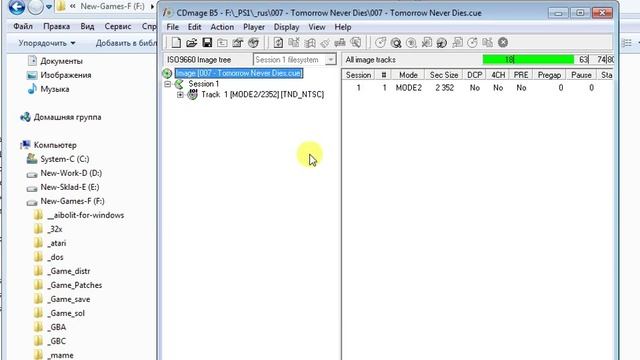
Task: Click the gray stop circle X icon
Action: point(503,42)
